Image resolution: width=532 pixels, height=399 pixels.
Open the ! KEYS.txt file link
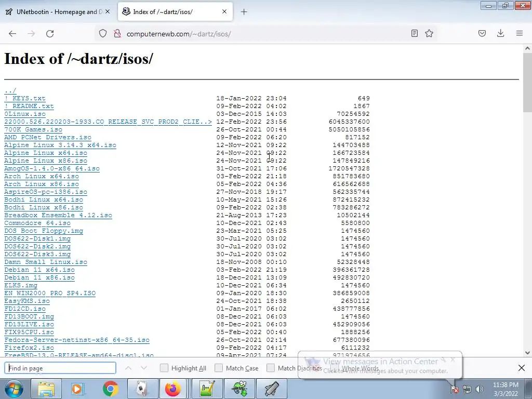(x=25, y=98)
